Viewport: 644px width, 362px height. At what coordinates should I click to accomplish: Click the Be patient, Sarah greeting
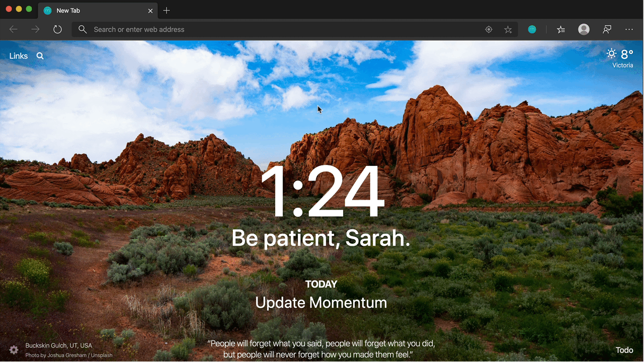(x=321, y=238)
